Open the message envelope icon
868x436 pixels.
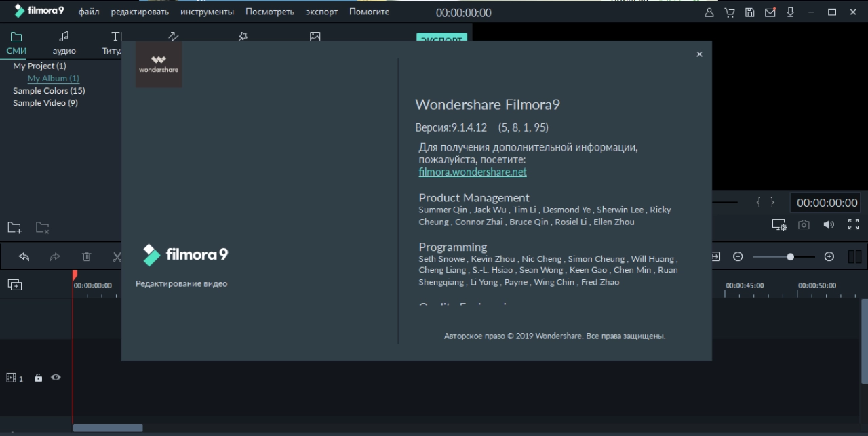click(770, 12)
